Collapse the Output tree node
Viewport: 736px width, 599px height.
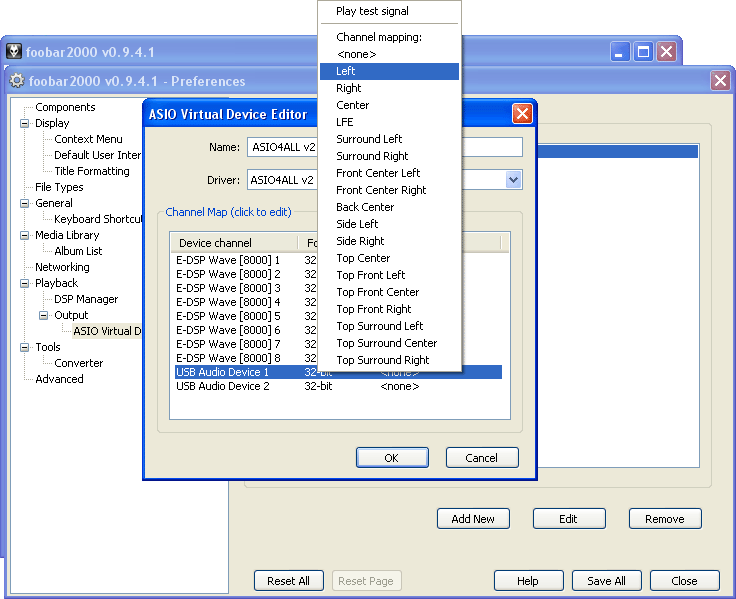tap(43, 315)
